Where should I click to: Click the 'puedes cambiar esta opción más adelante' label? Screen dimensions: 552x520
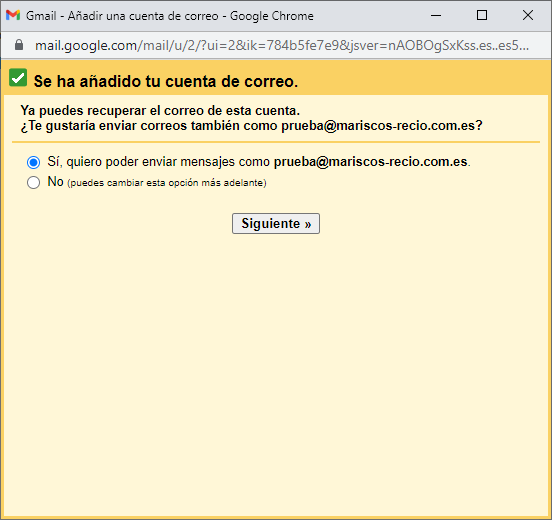[167, 183]
